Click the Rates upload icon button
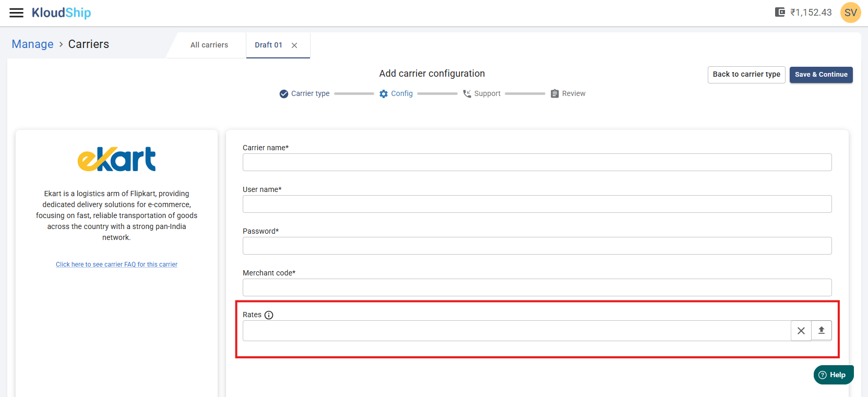This screenshot has width=868, height=397. click(822, 330)
